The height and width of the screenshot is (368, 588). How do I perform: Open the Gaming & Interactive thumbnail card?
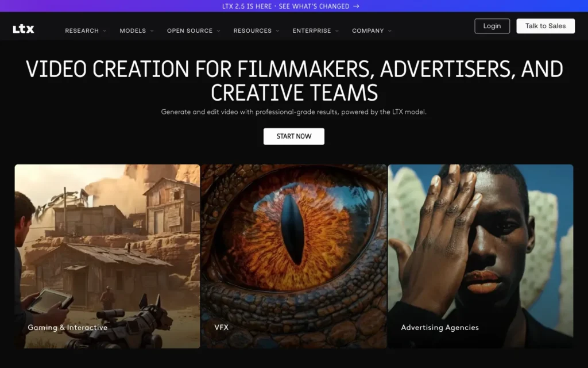(107, 256)
